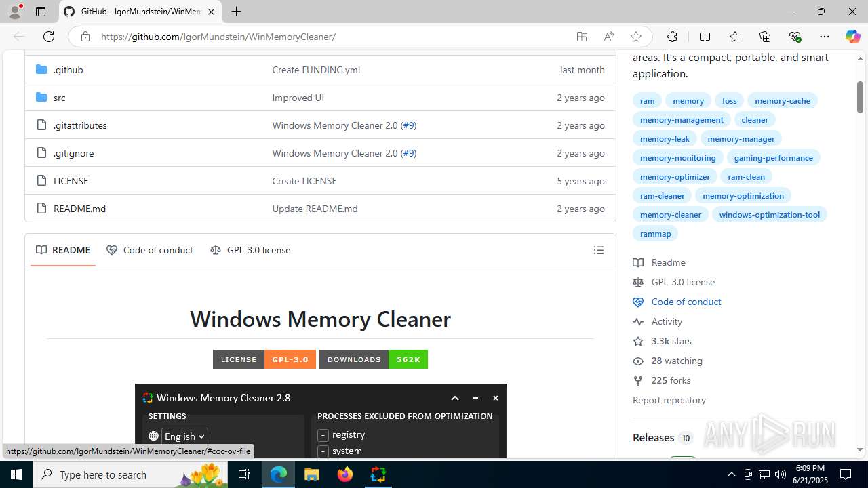Open the .gitignore file
Image resolution: width=868 pixels, height=488 pixels.
point(73,153)
